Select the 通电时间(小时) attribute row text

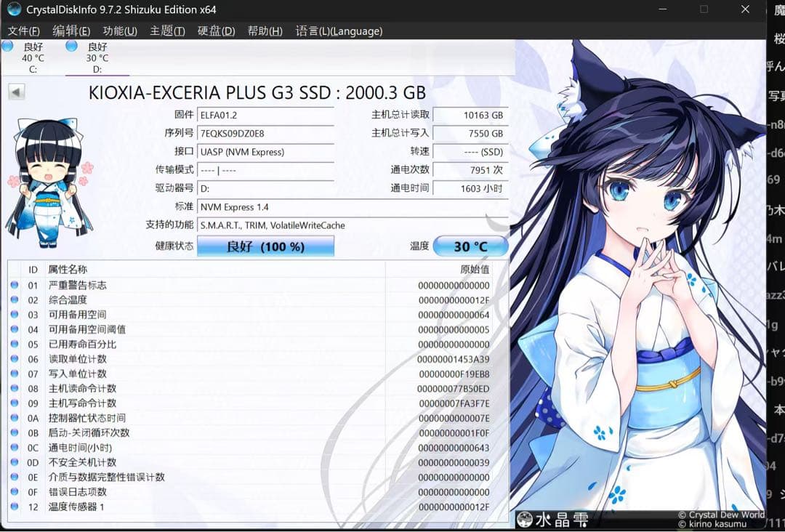point(80,448)
